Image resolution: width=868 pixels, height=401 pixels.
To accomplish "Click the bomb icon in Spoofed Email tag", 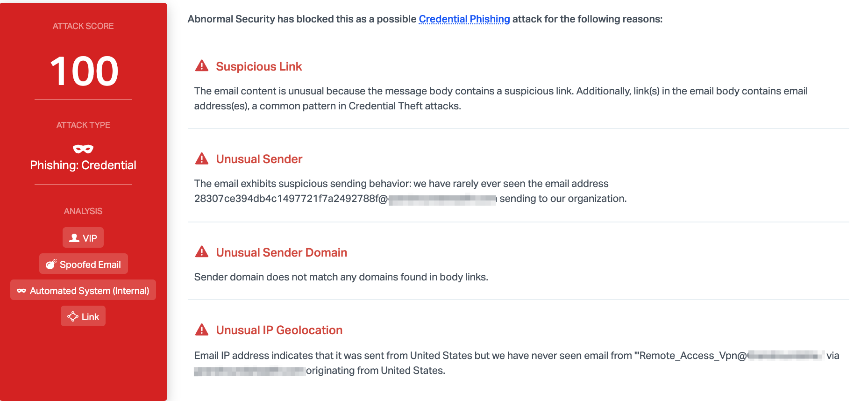I will (51, 264).
